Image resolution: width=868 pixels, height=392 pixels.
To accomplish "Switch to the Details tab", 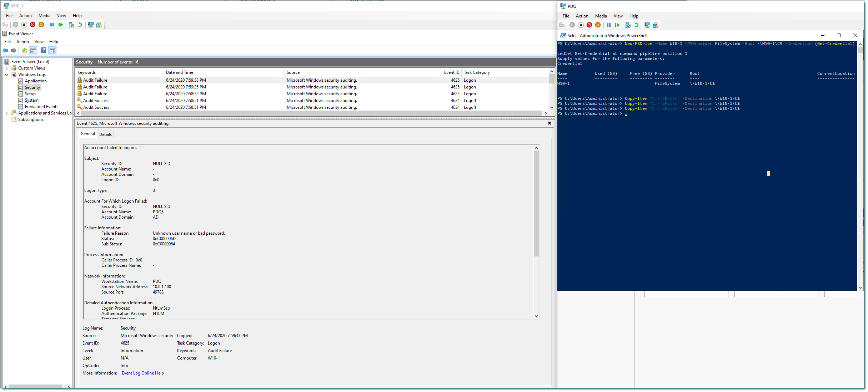I will click(x=105, y=134).
